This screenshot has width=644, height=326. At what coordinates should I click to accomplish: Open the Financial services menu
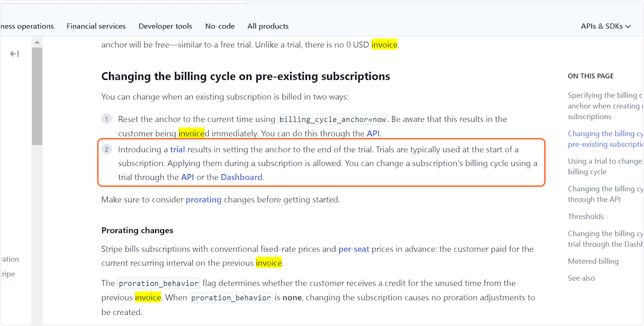pos(96,26)
